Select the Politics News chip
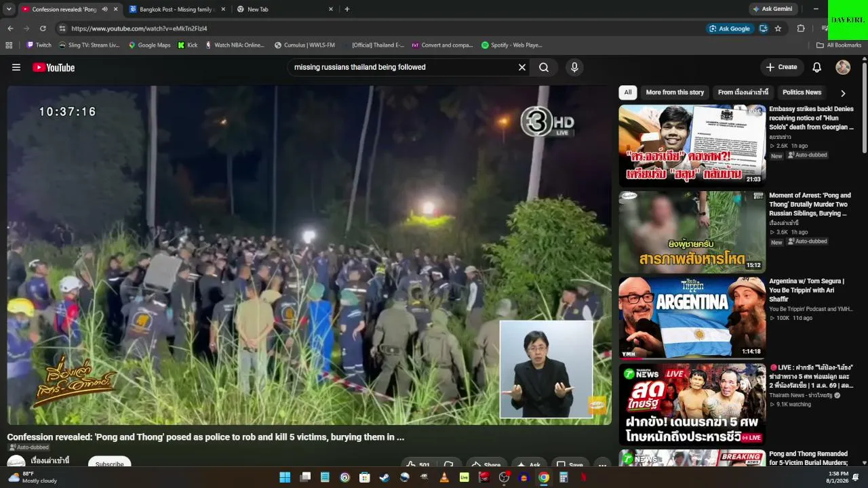 pyautogui.click(x=802, y=92)
